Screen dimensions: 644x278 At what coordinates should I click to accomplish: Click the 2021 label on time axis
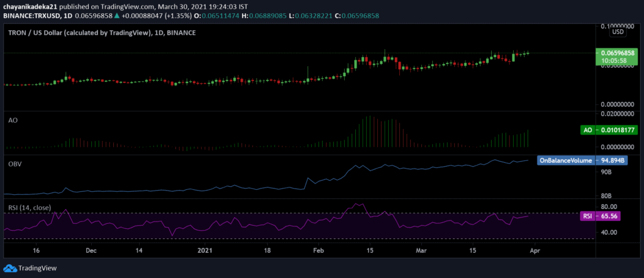click(204, 250)
